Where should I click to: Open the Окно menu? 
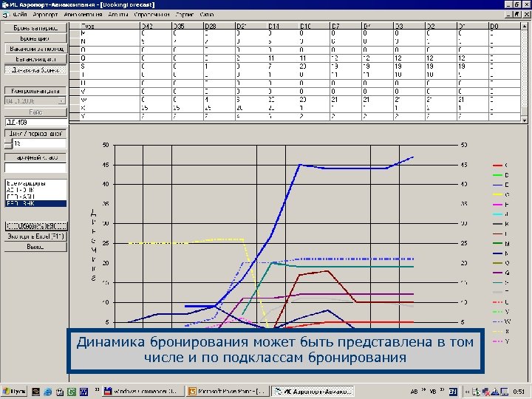(x=207, y=15)
